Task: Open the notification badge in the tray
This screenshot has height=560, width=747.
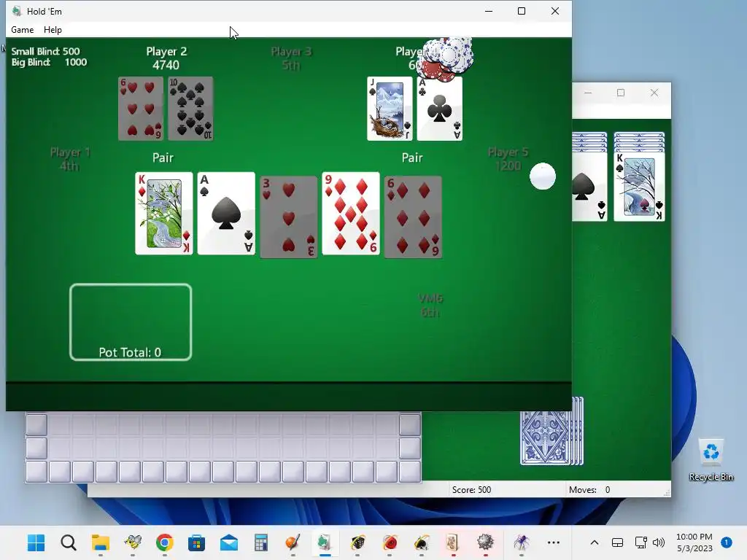Action: (x=726, y=542)
